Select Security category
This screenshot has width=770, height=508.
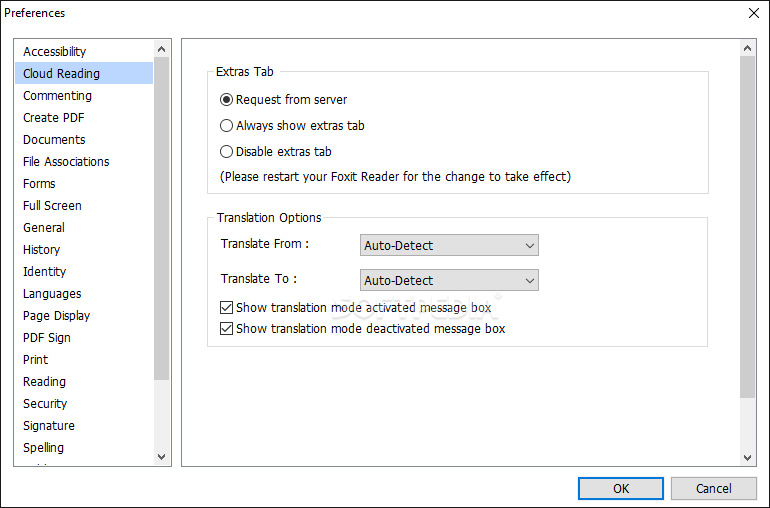click(84, 403)
